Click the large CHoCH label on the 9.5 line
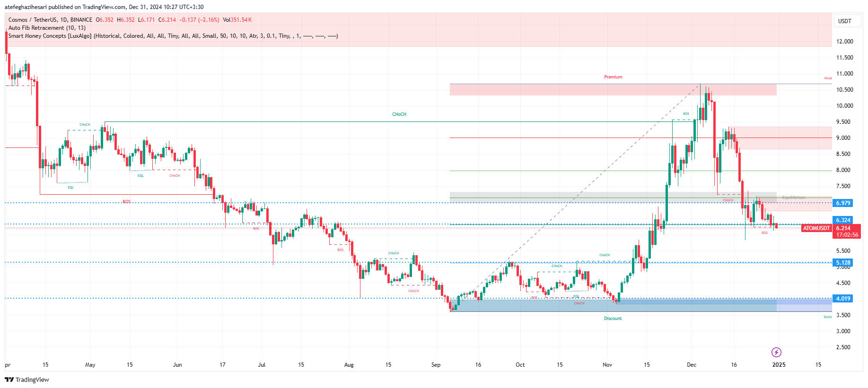This screenshot has height=388, width=868. [x=399, y=114]
